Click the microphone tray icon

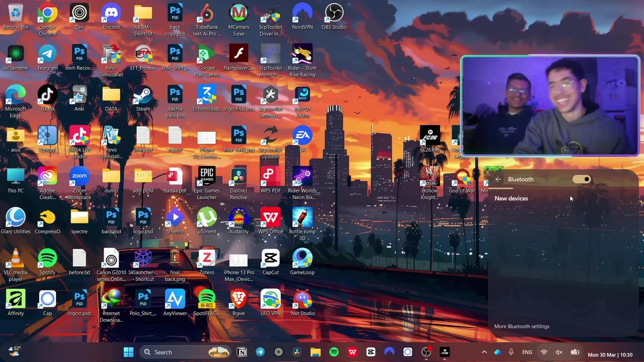tap(511, 352)
